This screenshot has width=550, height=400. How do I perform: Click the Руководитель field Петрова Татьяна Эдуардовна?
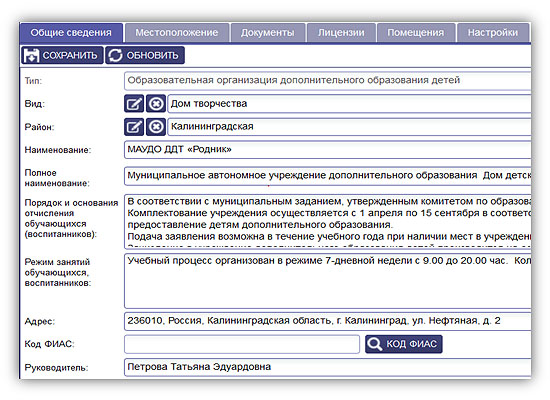327,367
